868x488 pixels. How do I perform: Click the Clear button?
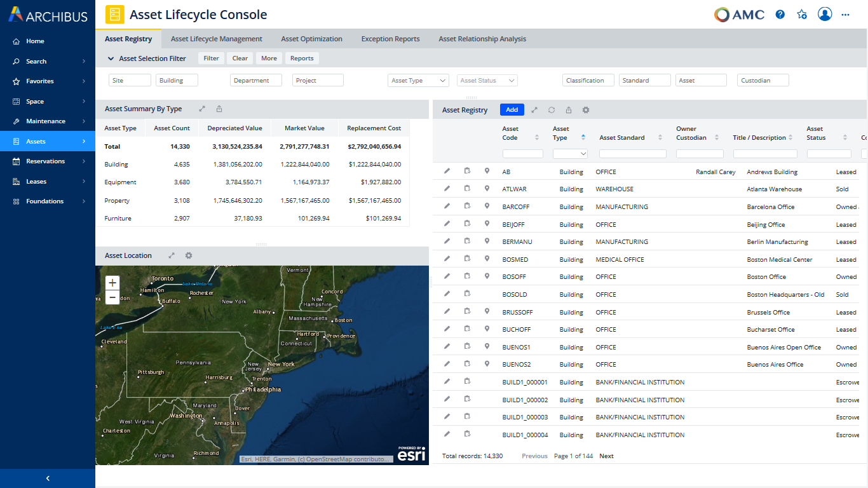pos(240,58)
